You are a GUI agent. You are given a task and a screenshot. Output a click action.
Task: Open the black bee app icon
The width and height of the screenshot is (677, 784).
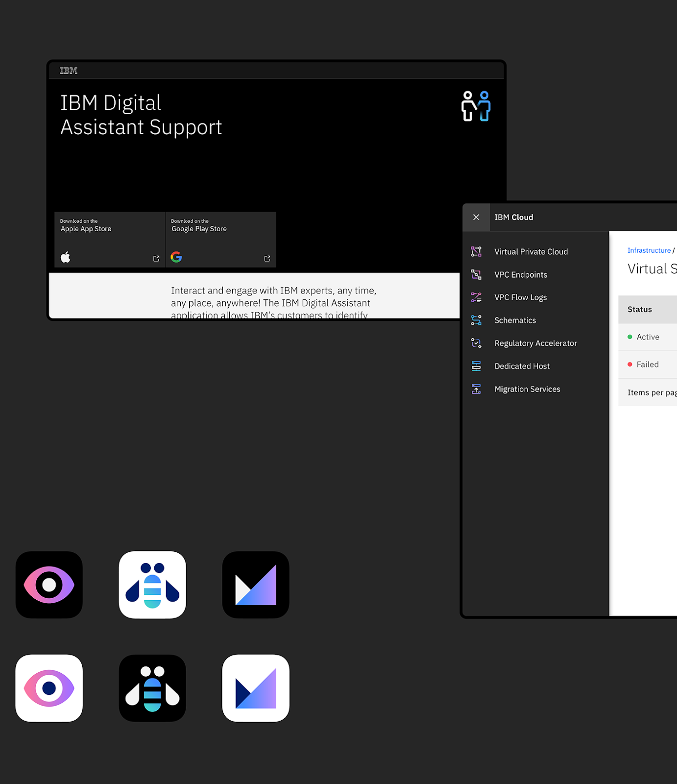152,688
